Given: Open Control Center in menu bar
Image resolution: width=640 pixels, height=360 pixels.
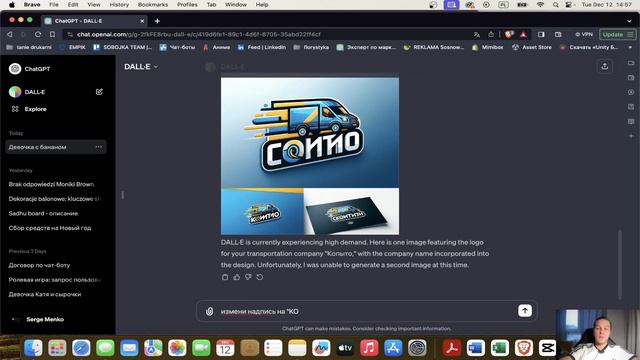Looking at the screenshot, I should (x=569, y=5).
